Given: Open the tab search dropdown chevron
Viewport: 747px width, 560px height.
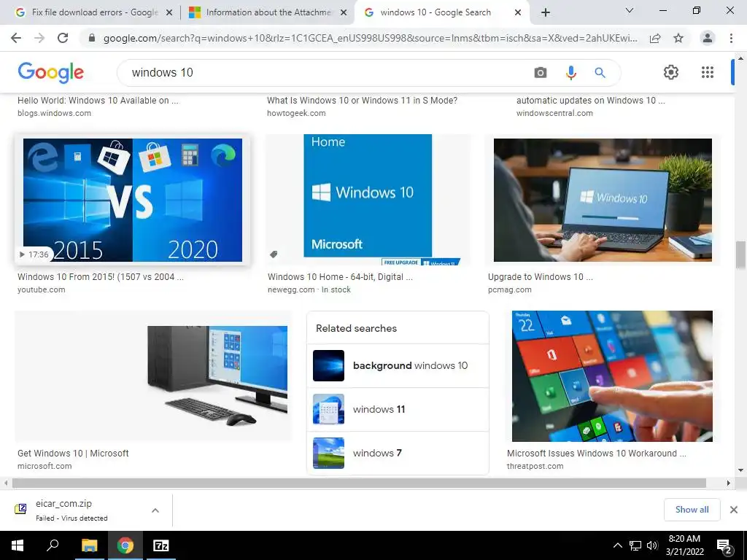Looking at the screenshot, I should [x=630, y=10].
